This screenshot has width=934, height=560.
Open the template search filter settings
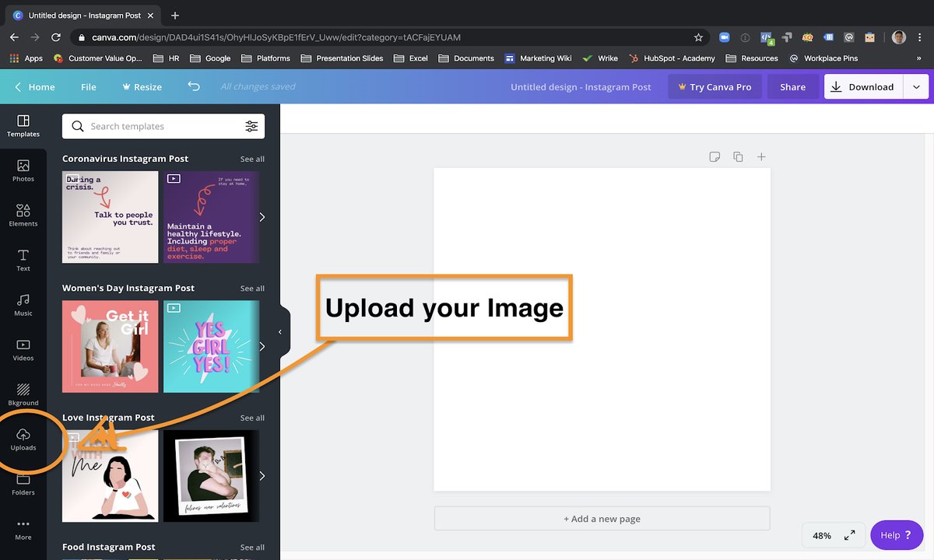pos(251,126)
